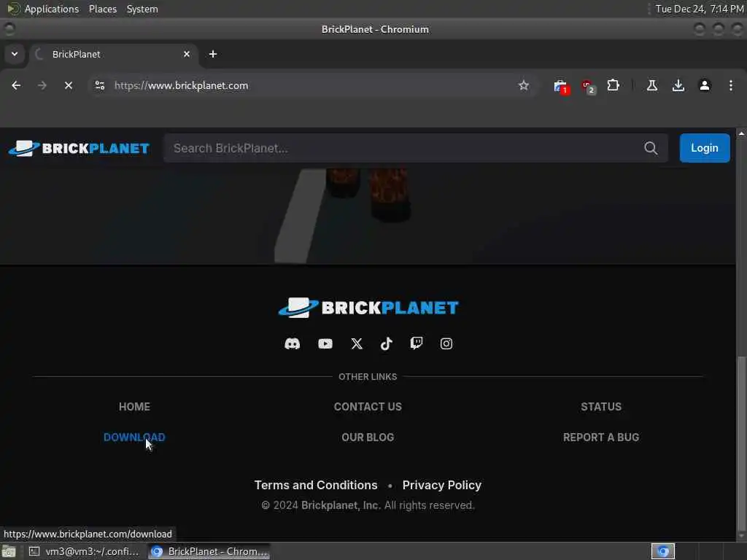View site information icon in address bar
Image resolution: width=747 pixels, height=560 pixels.
coord(99,85)
